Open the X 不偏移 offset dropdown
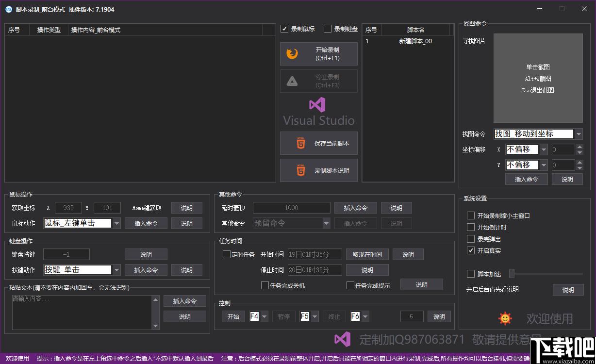This screenshot has height=364, width=596. click(544, 149)
